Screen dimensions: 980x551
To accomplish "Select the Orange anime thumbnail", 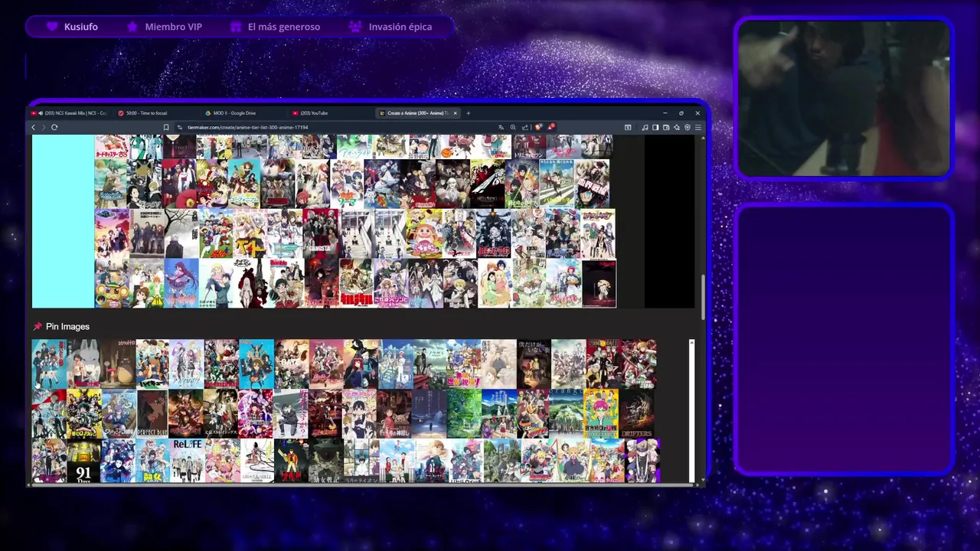I will tap(566, 413).
